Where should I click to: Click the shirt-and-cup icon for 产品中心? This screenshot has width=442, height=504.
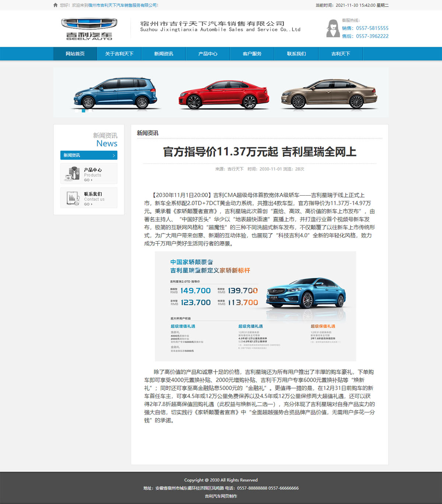(x=72, y=174)
